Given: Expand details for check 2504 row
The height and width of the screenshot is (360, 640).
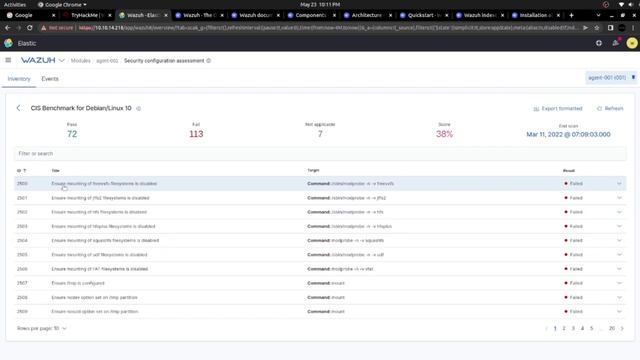Looking at the screenshot, I should click(x=619, y=240).
